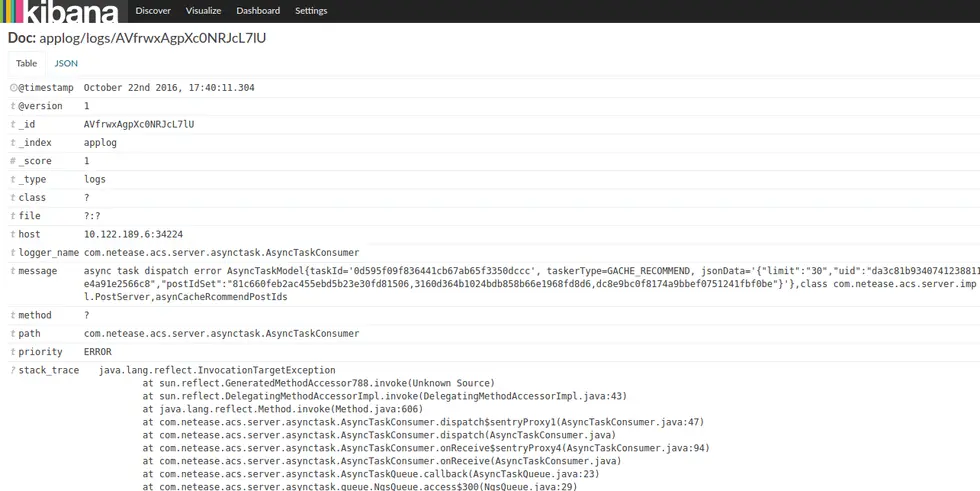The height and width of the screenshot is (491, 980).
Task: Click the logger_name field row
Action: 494,252
